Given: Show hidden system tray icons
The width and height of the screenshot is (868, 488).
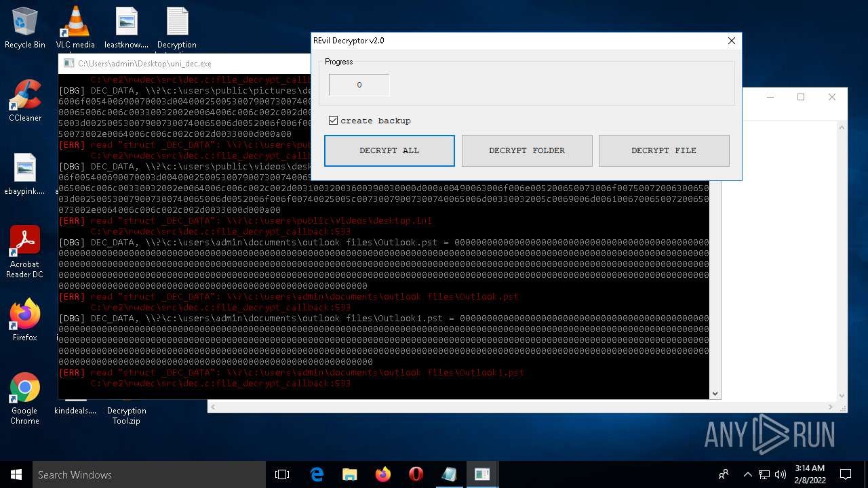Looking at the screenshot, I should pos(748,474).
